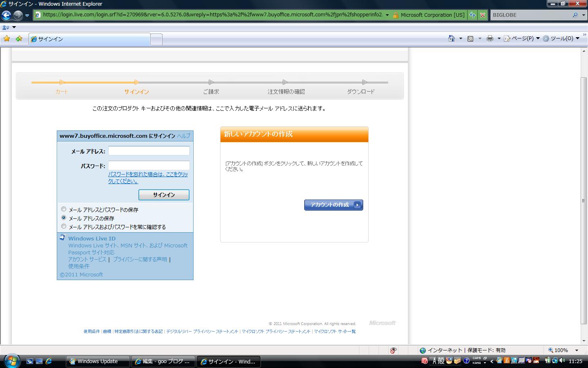Open 使用条件 link in Windows Live ID box
Viewport: 588px width, 368px height.
point(79,266)
